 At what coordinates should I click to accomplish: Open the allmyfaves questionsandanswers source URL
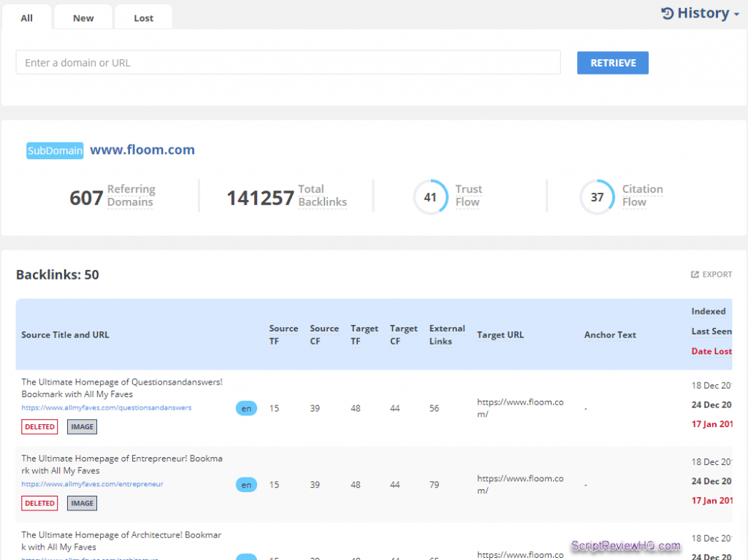(x=107, y=408)
